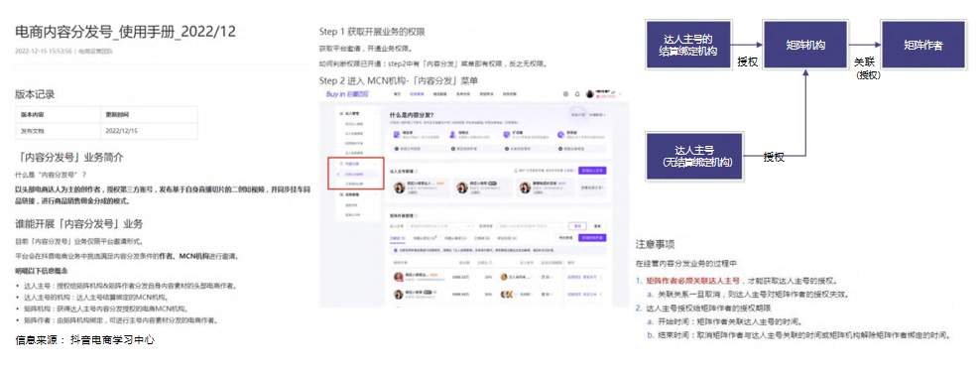Viewport: 980px width, 372px height.
Task: Click the info icon in blue notice bar
Action: point(396,250)
